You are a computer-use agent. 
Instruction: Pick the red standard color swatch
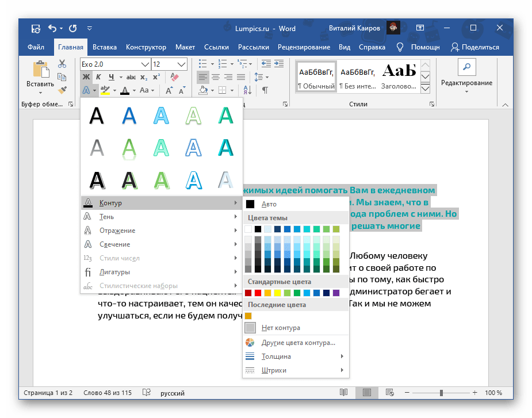258,293
